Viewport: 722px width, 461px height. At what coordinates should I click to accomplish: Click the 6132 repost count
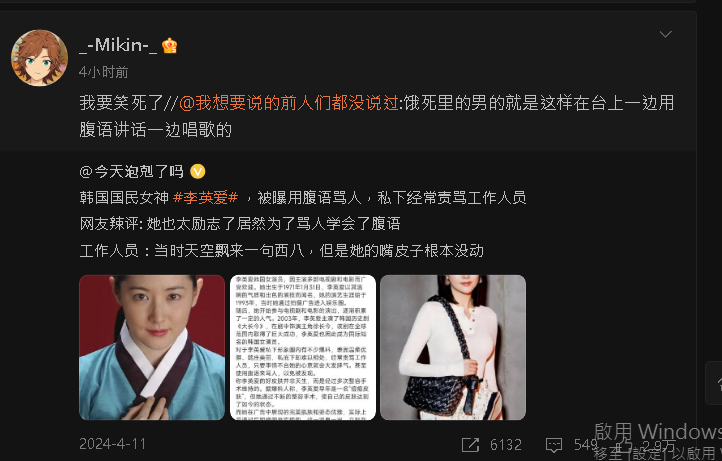(x=506, y=444)
